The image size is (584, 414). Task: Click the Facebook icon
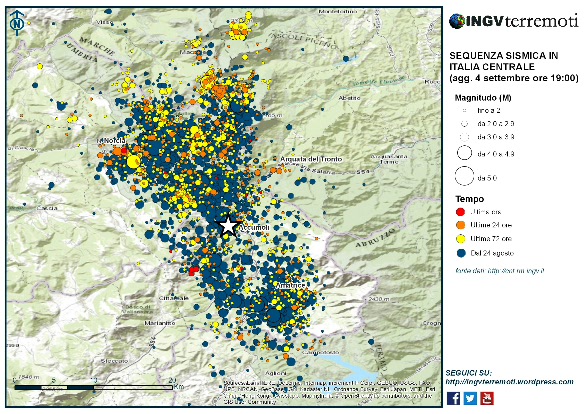tap(453, 398)
